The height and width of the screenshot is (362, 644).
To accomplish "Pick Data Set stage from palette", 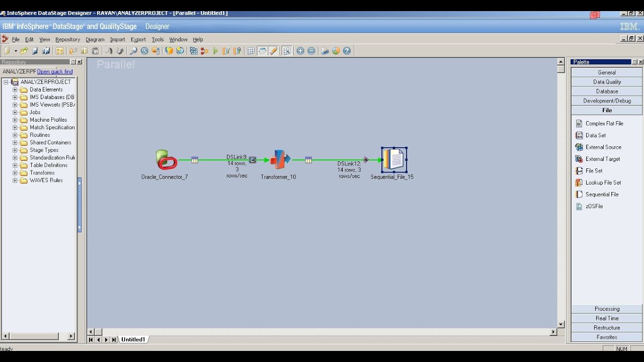I will tap(595, 135).
